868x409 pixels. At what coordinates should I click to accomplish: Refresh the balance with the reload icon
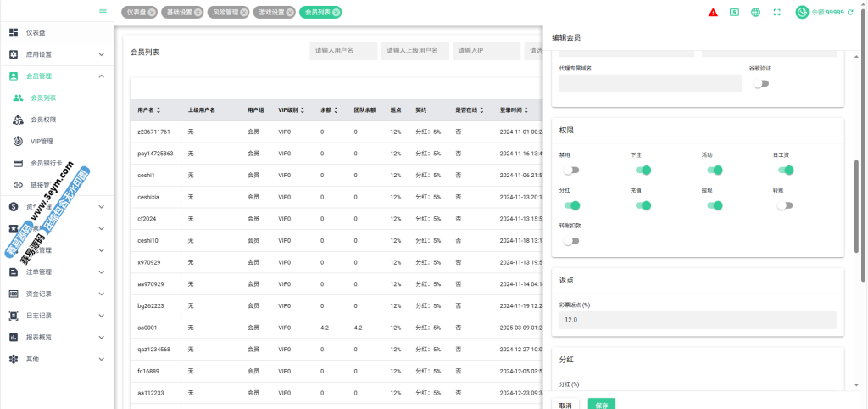point(851,13)
